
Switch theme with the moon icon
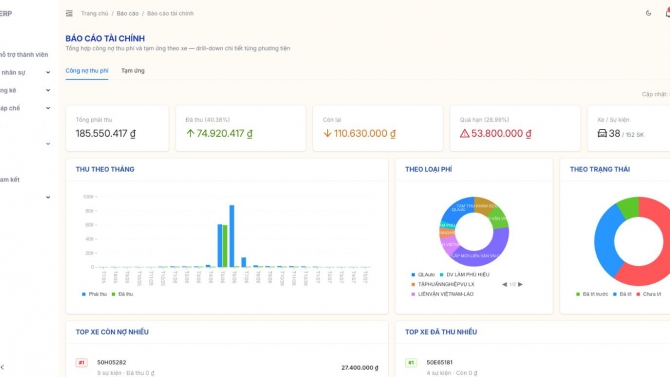click(x=648, y=14)
